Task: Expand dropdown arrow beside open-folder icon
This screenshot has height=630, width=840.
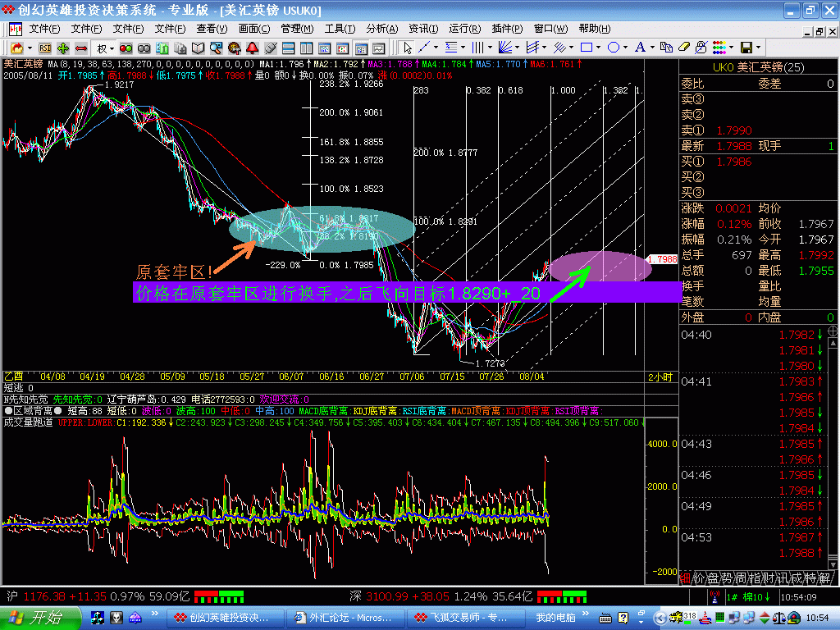Action: tap(30, 48)
